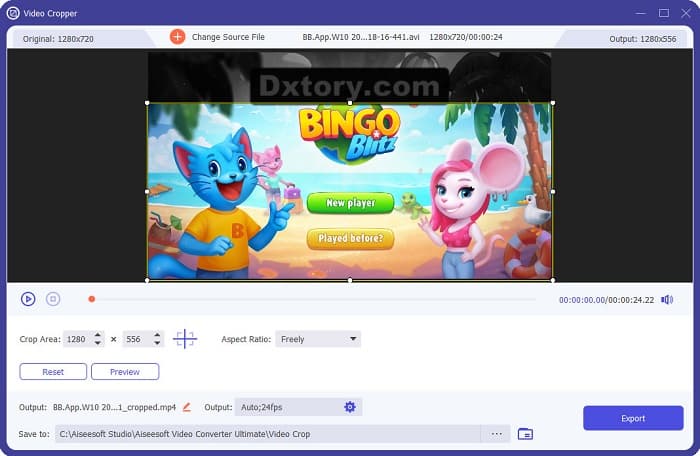The height and width of the screenshot is (456, 700).
Task: Decrease crop height with down arrow
Action: click(x=157, y=343)
